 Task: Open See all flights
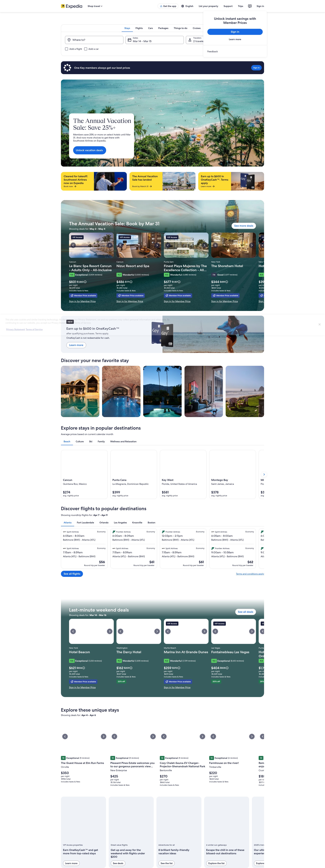click(x=71, y=574)
